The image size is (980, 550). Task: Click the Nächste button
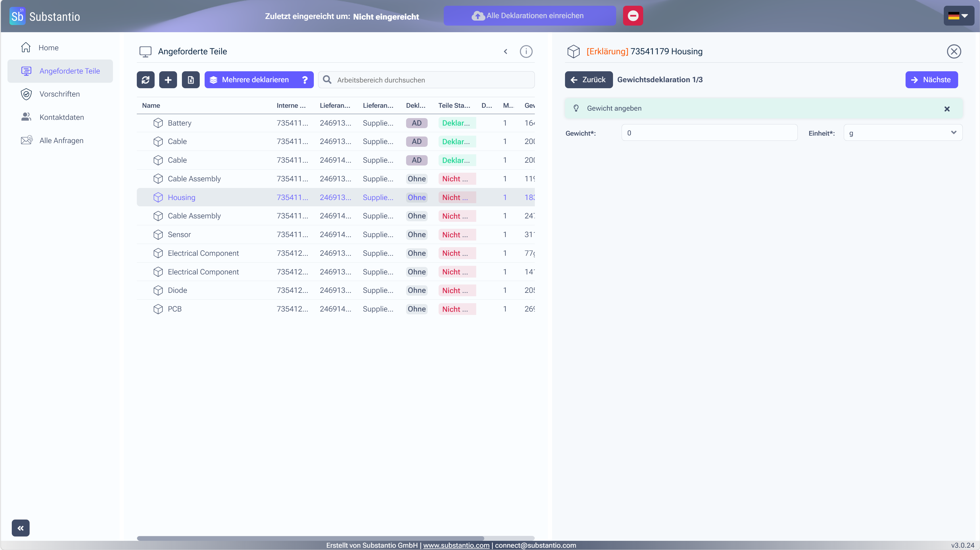(x=932, y=80)
